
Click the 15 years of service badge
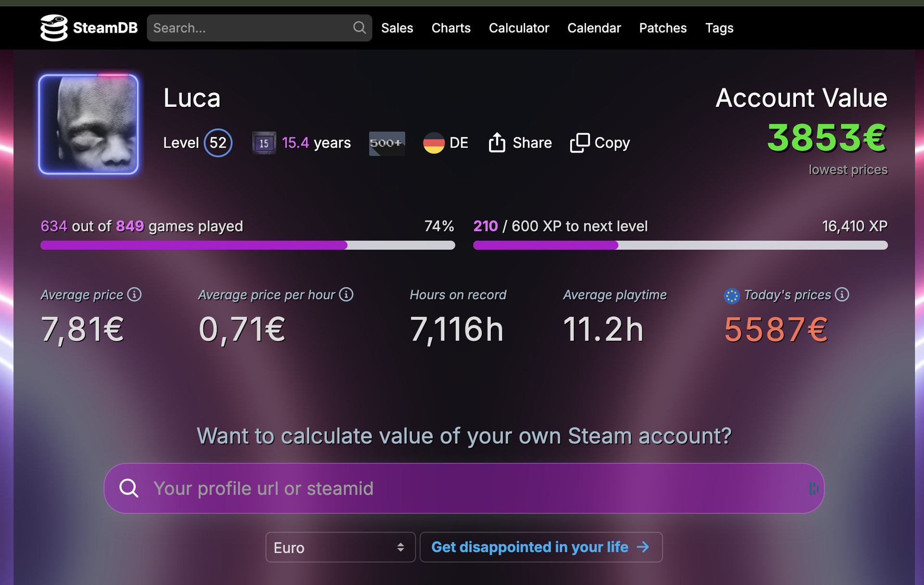(264, 143)
